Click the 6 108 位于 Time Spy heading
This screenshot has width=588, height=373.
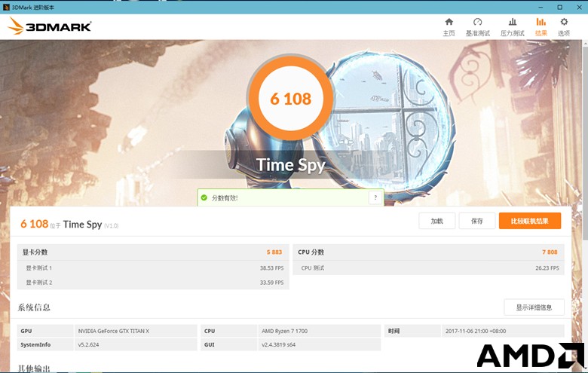[x=69, y=224]
